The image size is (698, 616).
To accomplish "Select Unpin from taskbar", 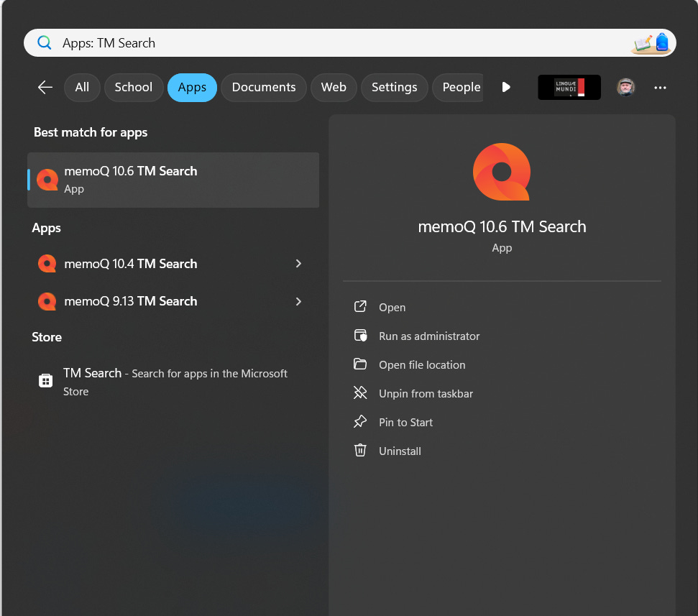I will (426, 393).
